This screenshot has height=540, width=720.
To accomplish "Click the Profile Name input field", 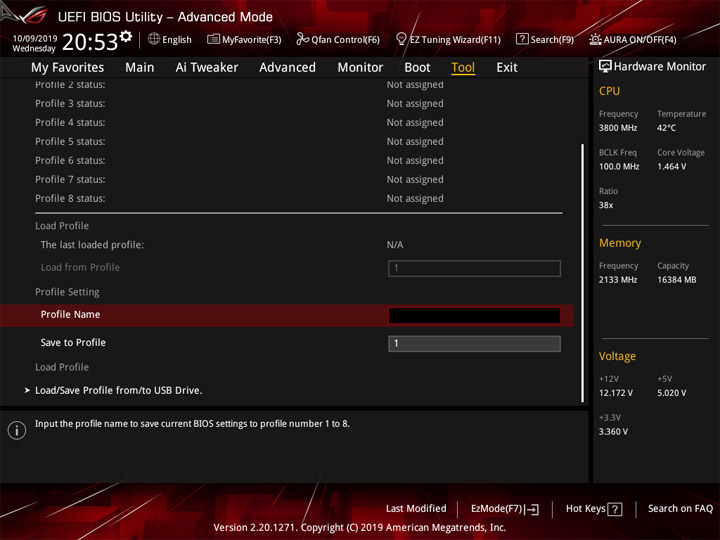I will click(474, 315).
